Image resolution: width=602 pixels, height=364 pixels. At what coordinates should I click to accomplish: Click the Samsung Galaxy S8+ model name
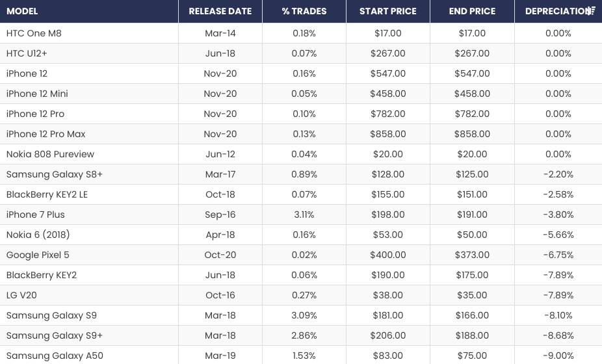click(x=55, y=174)
